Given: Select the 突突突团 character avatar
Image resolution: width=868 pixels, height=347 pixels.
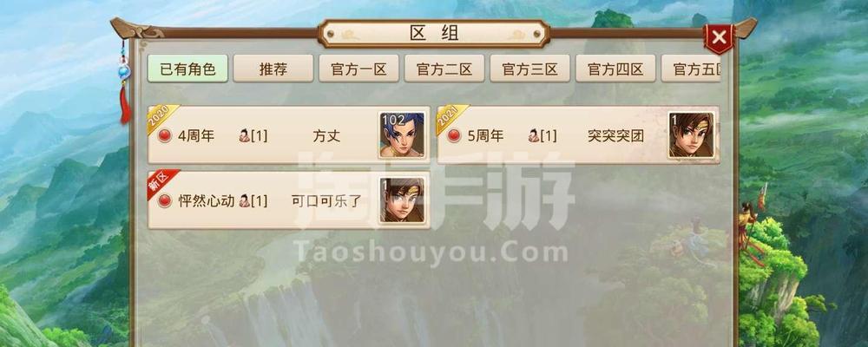Looking at the screenshot, I should point(691,135).
